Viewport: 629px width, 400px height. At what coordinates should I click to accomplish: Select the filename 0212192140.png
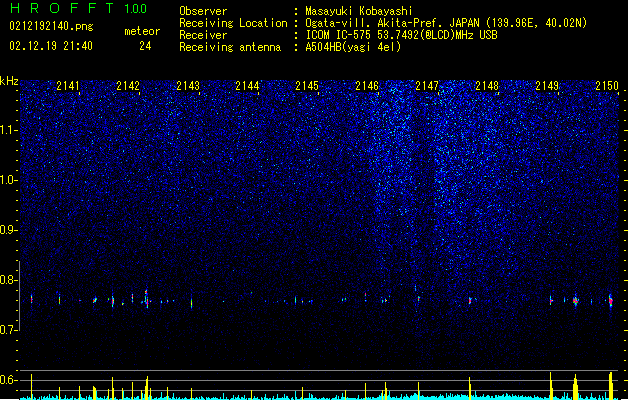click(51, 26)
